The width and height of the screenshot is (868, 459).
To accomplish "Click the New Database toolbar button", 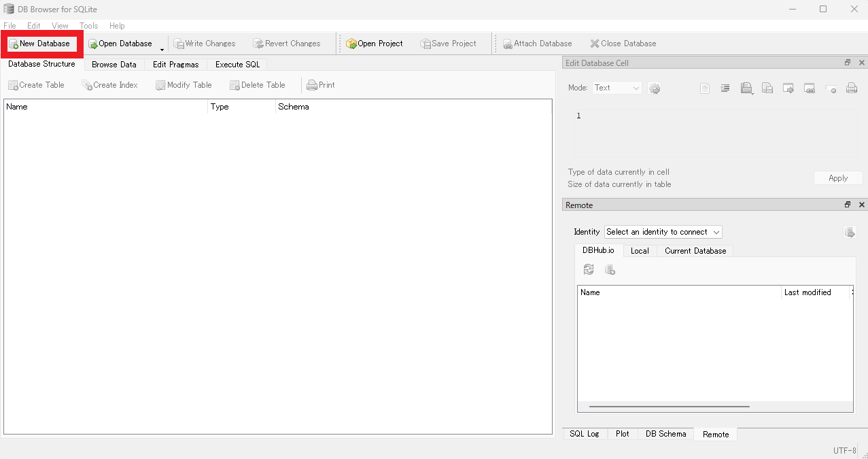I will pos(39,44).
